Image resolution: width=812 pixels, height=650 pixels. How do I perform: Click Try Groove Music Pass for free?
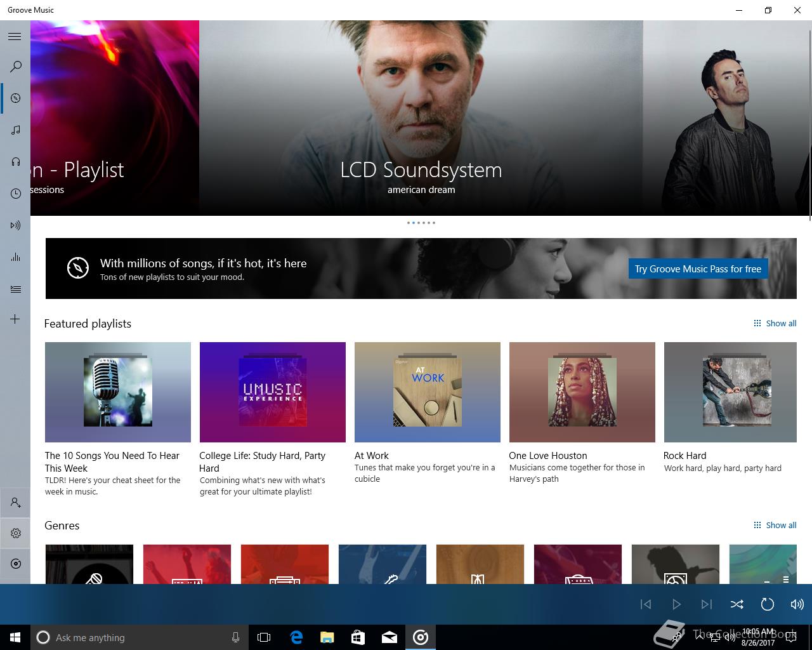698,269
